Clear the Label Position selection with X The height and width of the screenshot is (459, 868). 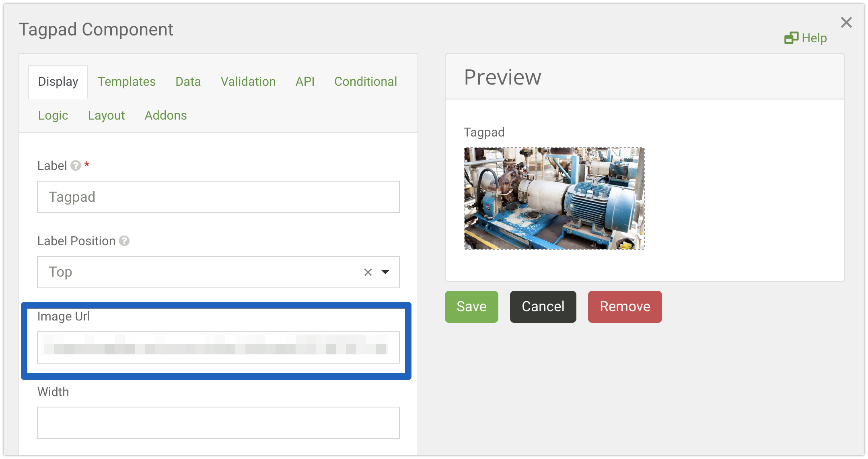(368, 272)
